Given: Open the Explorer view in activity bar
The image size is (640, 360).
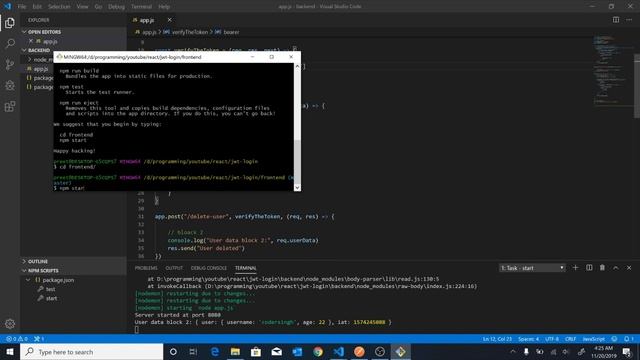Looking at the screenshot, I should (10, 23).
